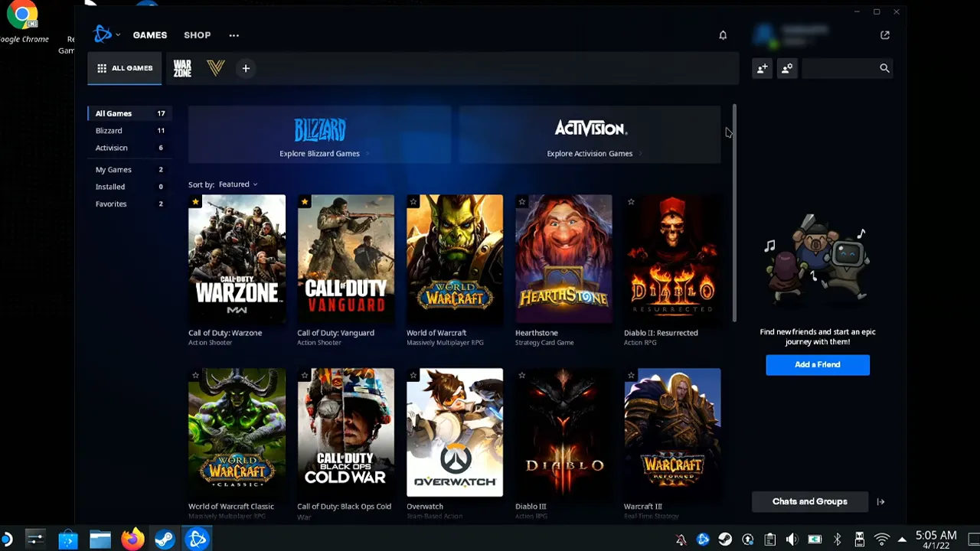Toggle favorite star on World of Warcraft Classic
This screenshot has width=980, height=551.
pos(195,376)
